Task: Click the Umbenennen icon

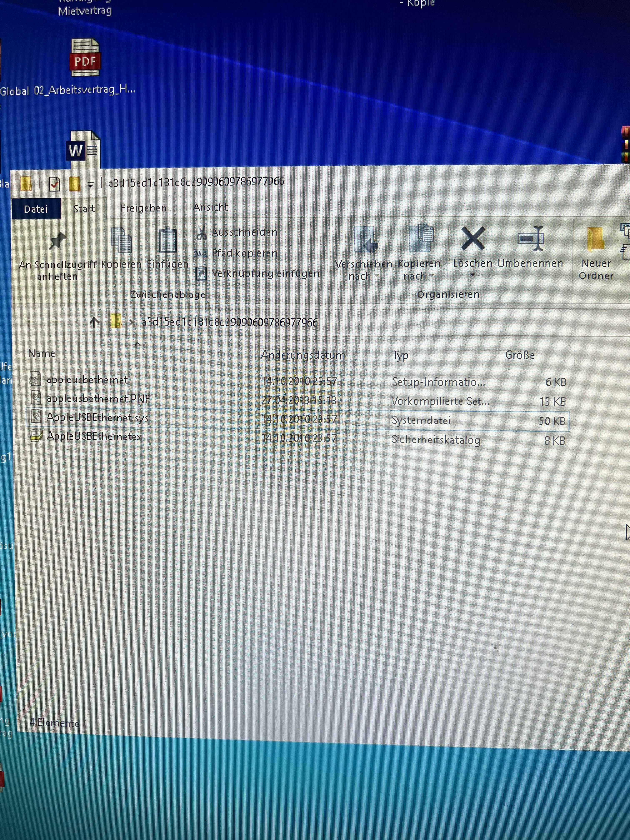Action: click(530, 239)
